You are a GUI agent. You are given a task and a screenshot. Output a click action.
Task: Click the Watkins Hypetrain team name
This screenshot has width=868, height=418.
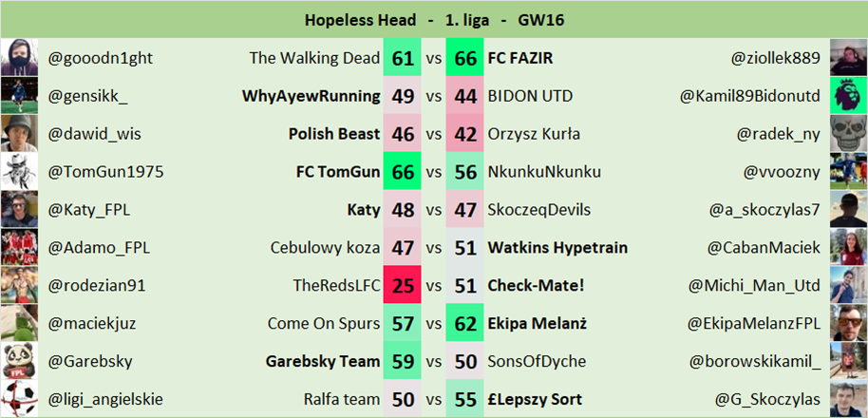[557, 248]
